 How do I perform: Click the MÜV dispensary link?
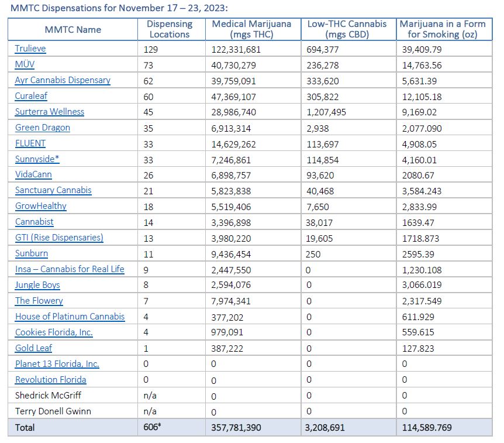26,65
